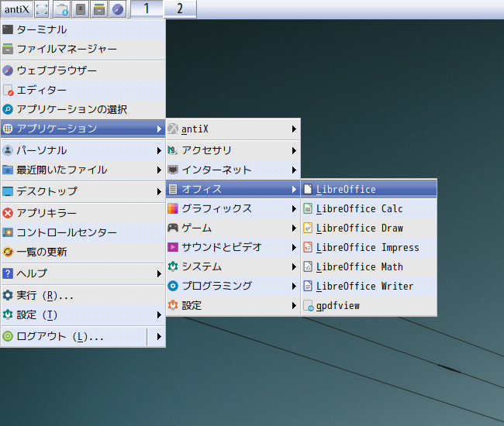Image resolution: width=504 pixels, height=426 pixels.
Task: Expand the パーソナル submenu arrow
Action: 159,150
